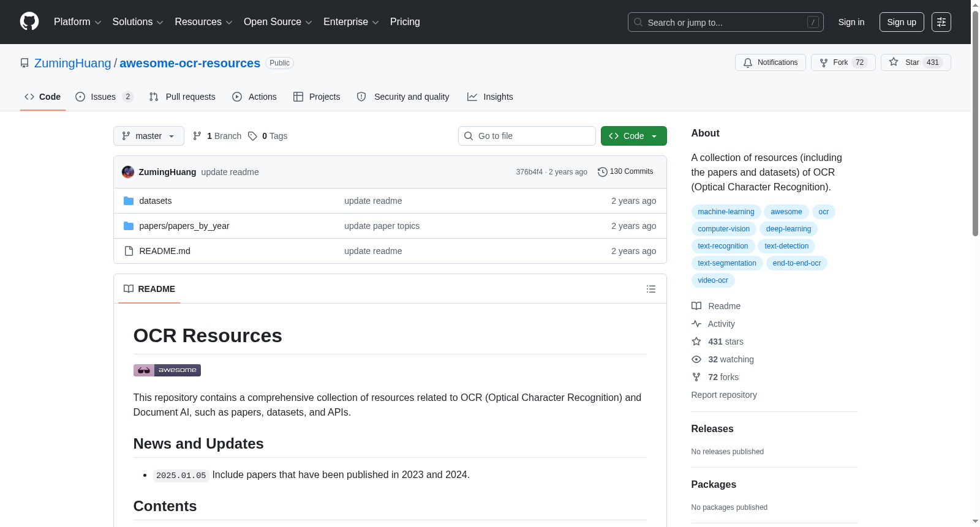Switch to the Insights tab
The width and height of the screenshot is (980, 527).
(490, 97)
